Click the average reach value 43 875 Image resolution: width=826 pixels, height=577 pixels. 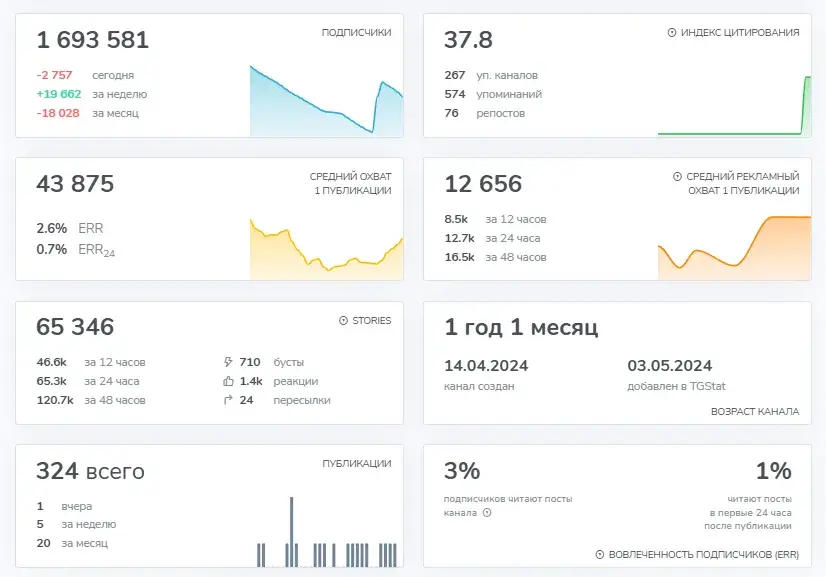[75, 184]
